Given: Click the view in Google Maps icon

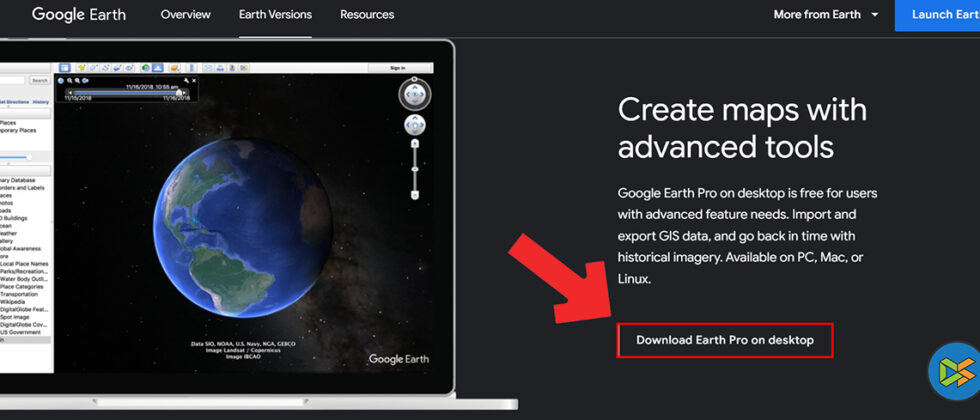Looking at the screenshot, I should pyautogui.click(x=244, y=68).
